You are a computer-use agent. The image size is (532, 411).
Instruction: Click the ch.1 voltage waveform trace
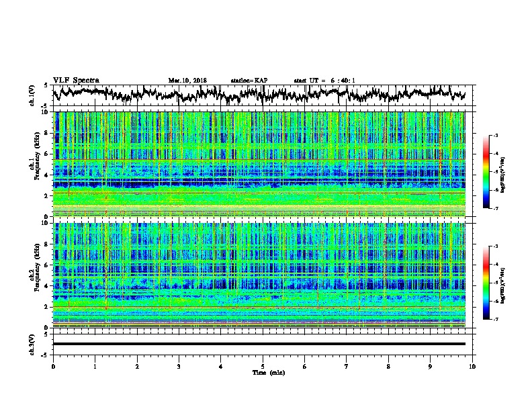point(259,94)
